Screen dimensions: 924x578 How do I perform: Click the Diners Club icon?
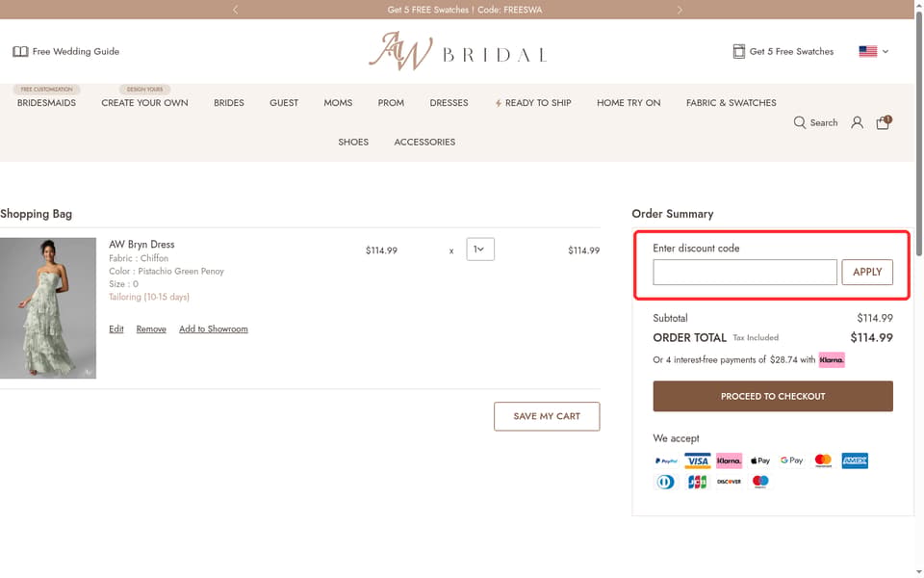tap(666, 482)
